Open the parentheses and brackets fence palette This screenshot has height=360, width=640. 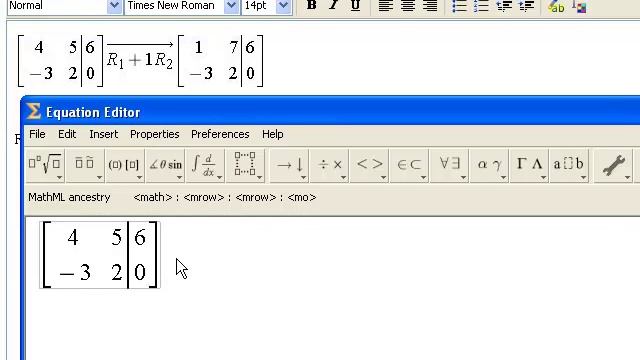click(x=124, y=165)
